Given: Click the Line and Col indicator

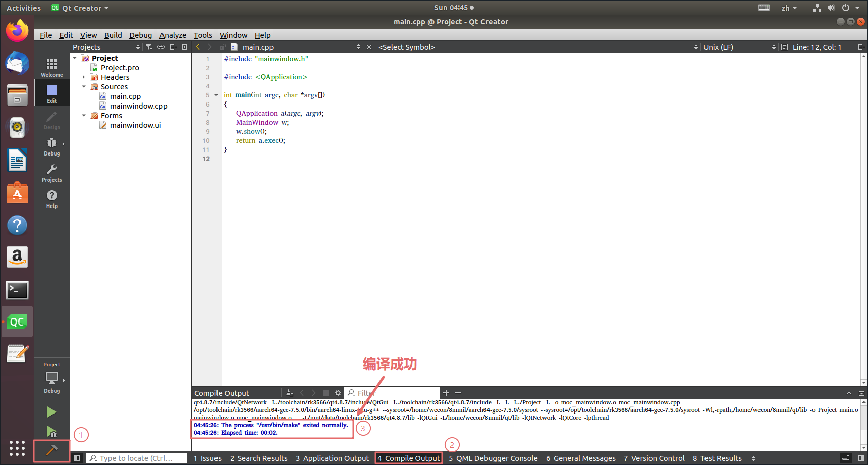Looking at the screenshot, I should (817, 47).
